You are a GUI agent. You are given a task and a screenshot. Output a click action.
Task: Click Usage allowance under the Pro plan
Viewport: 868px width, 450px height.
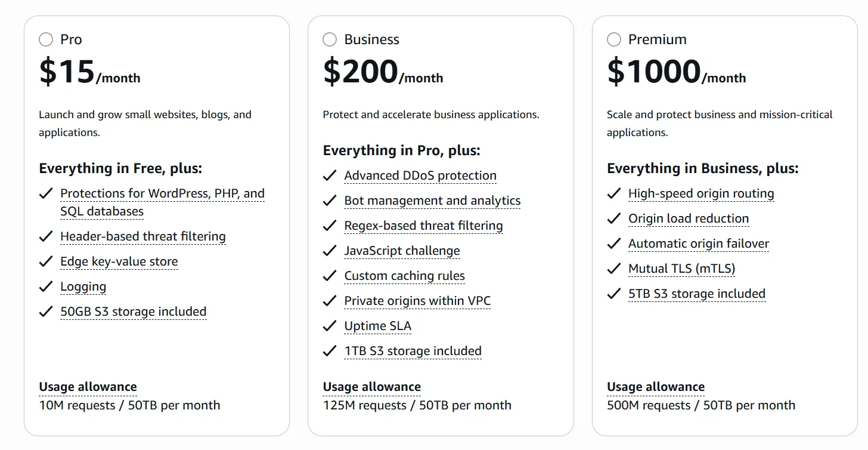tap(88, 387)
